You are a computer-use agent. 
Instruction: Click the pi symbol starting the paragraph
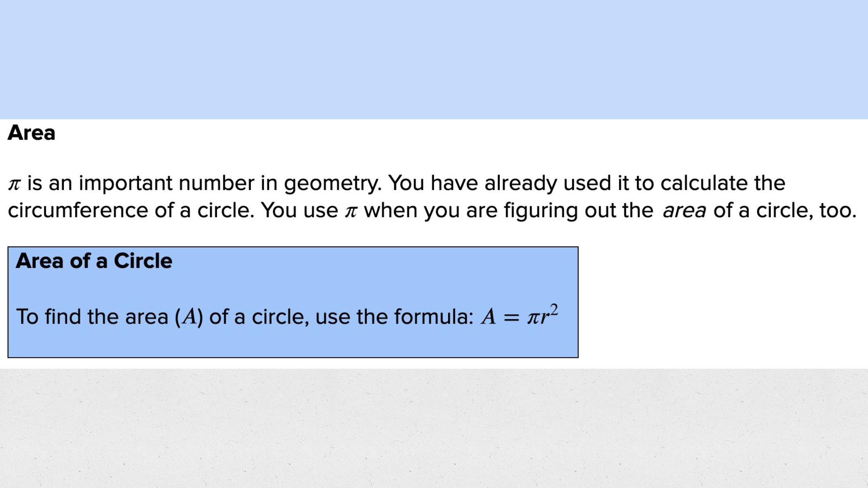14,184
